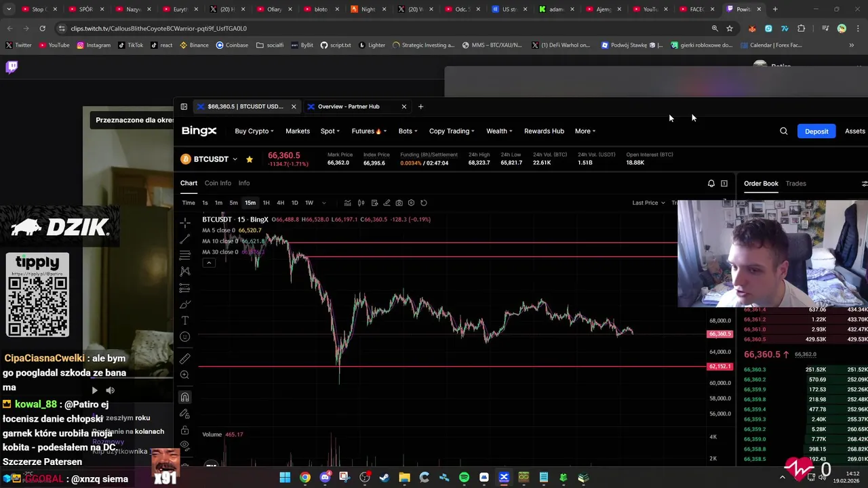Open chart templates note icon

[374, 203]
